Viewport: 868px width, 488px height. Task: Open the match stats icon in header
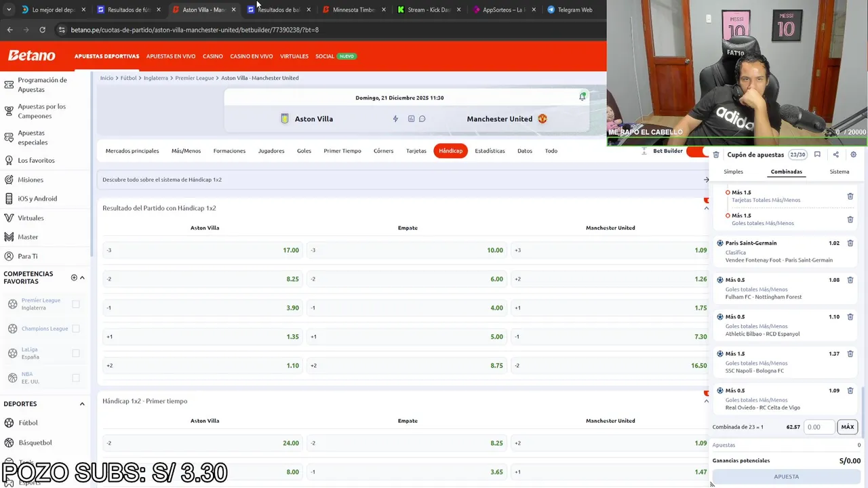[x=411, y=119]
